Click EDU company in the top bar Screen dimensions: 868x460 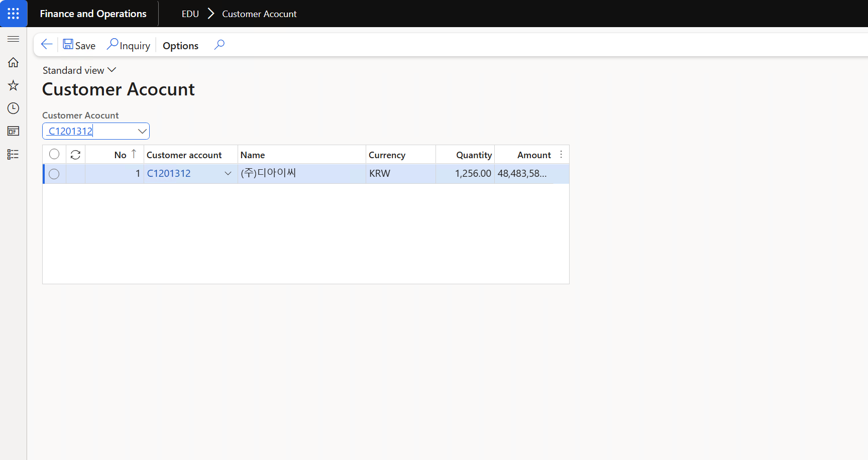pyautogui.click(x=190, y=14)
